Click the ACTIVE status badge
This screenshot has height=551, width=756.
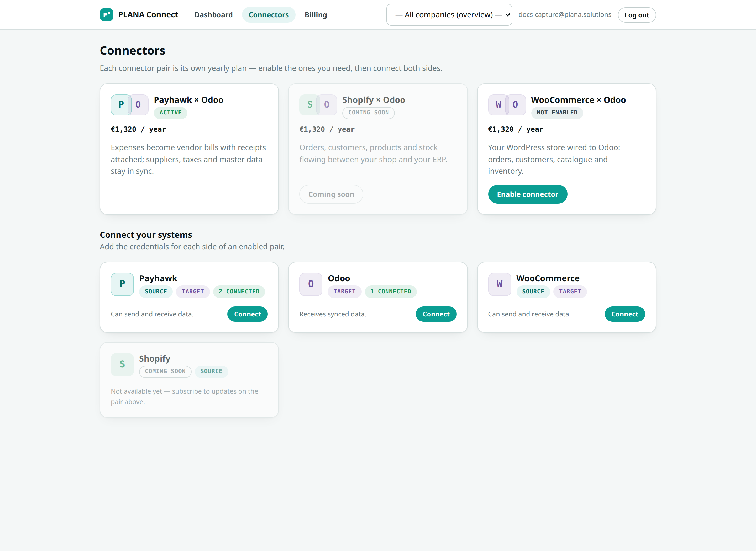pos(170,113)
